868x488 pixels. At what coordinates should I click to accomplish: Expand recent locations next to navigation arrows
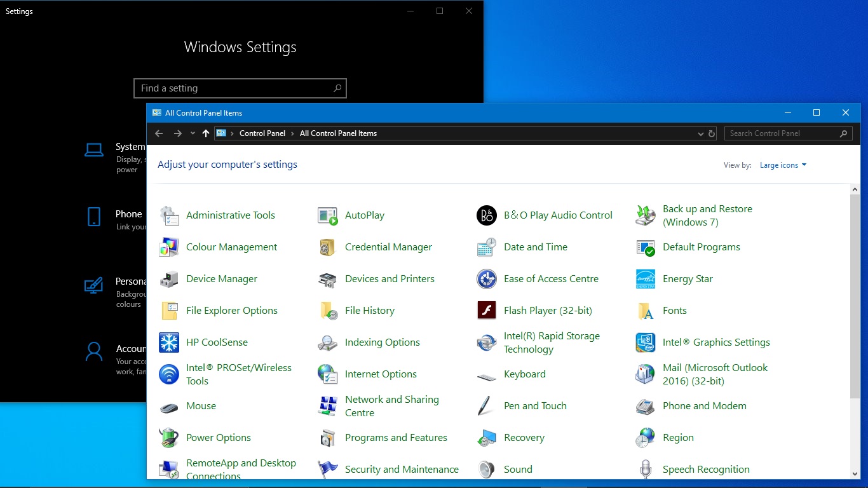(x=193, y=133)
